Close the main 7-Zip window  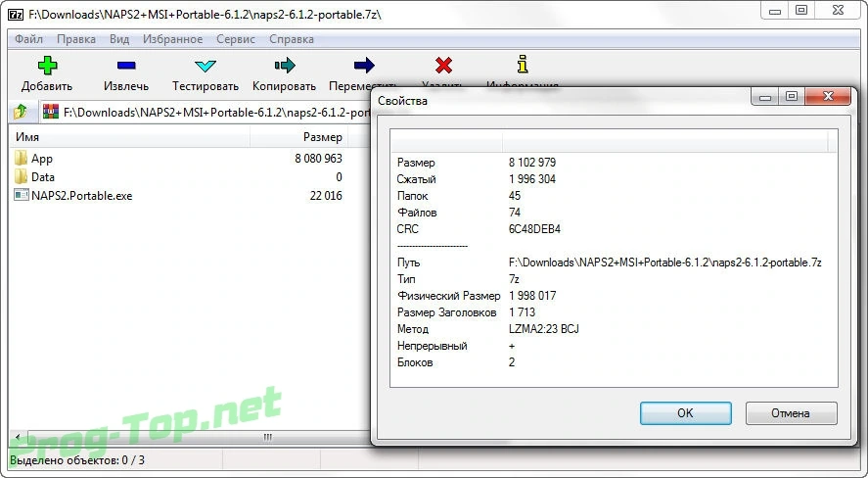pos(838,10)
